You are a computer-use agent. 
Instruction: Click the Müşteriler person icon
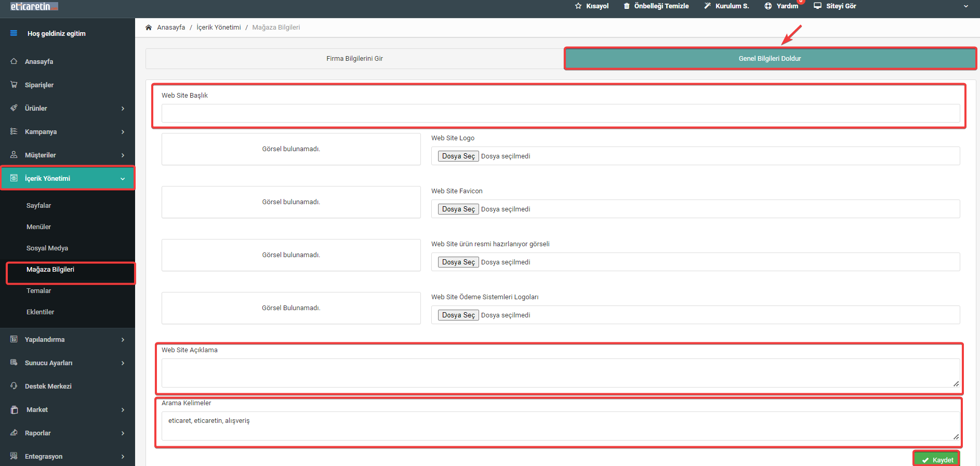[x=14, y=155]
